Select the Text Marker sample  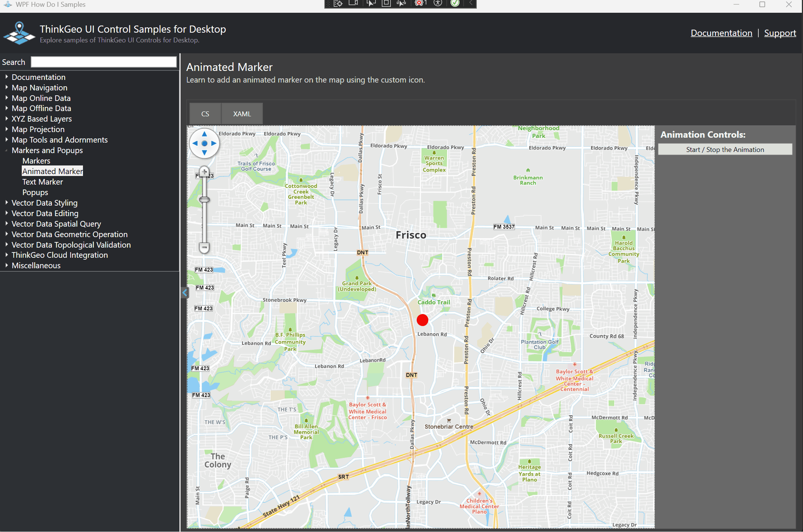pyautogui.click(x=42, y=182)
